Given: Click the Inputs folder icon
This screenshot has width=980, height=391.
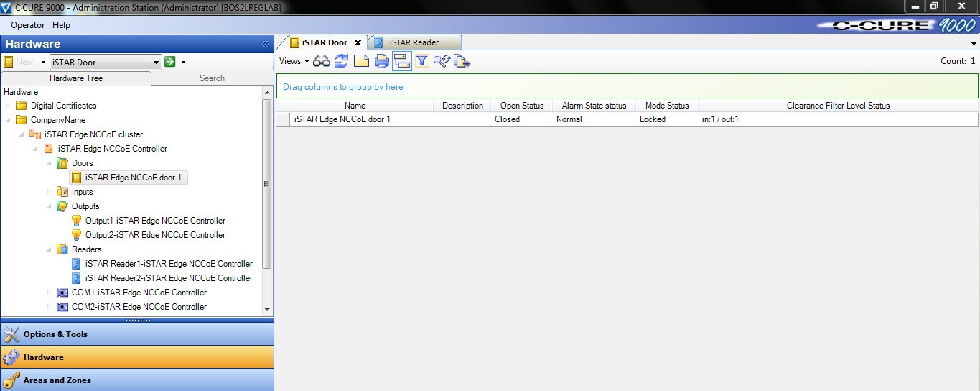Looking at the screenshot, I should coord(62,192).
